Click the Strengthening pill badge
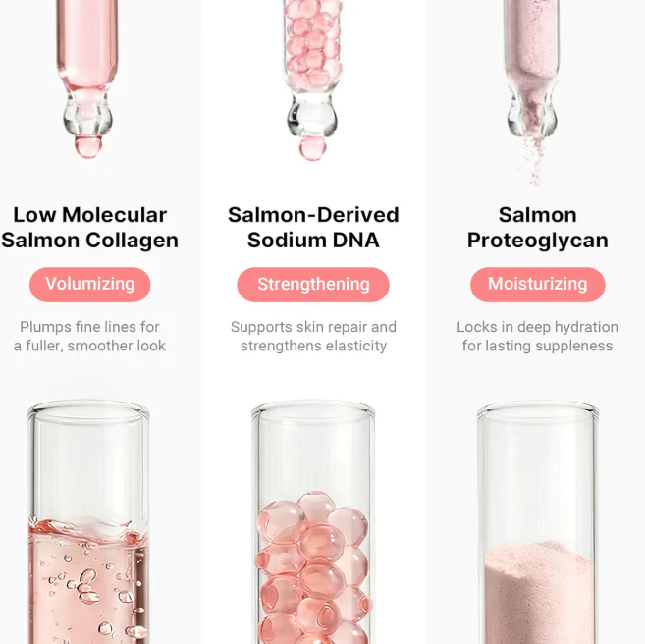 point(313,284)
